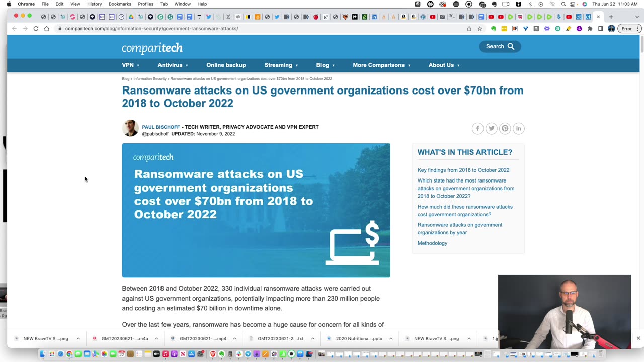
Task: Open the Online backup nav link
Action: pyautogui.click(x=226, y=65)
